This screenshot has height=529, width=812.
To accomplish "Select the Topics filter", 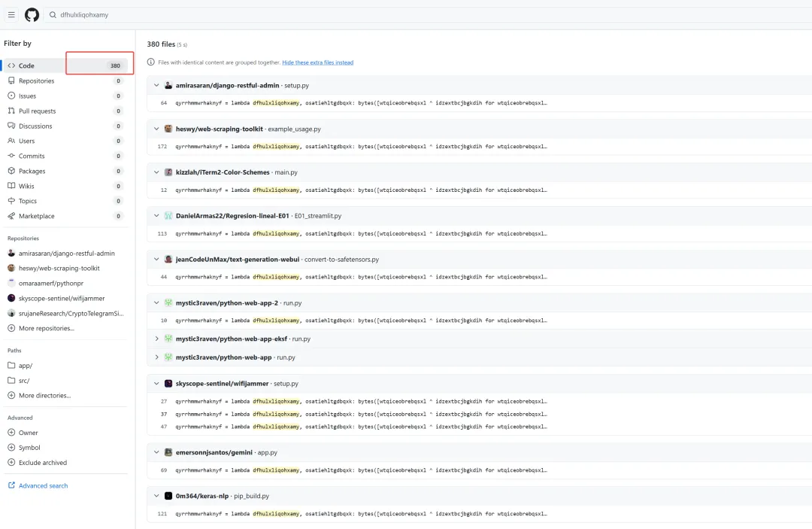I will (65, 201).
